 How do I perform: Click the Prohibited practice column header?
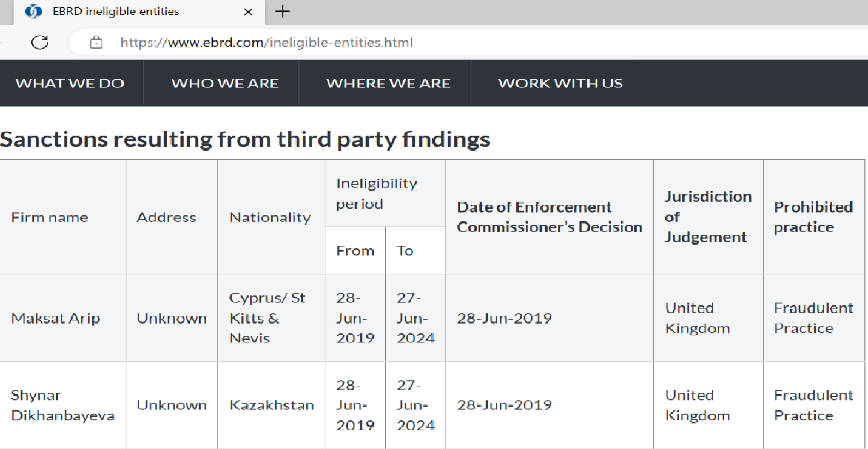813,217
